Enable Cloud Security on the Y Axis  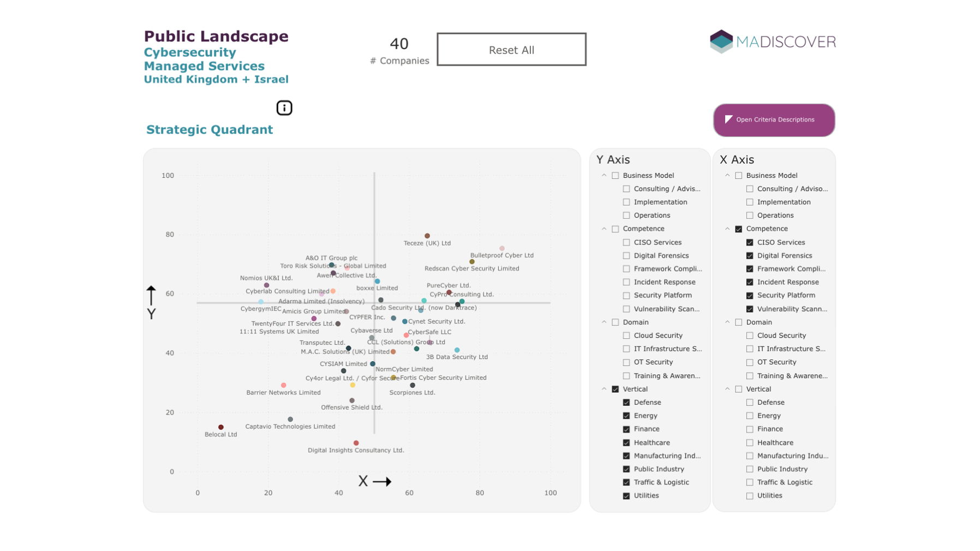pyautogui.click(x=626, y=336)
